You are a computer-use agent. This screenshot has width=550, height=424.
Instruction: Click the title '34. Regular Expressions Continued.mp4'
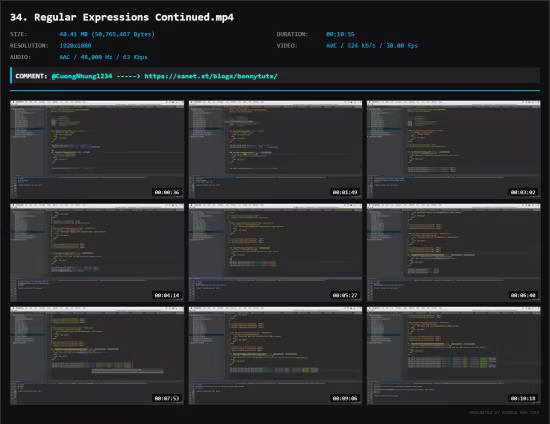point(122,17)
